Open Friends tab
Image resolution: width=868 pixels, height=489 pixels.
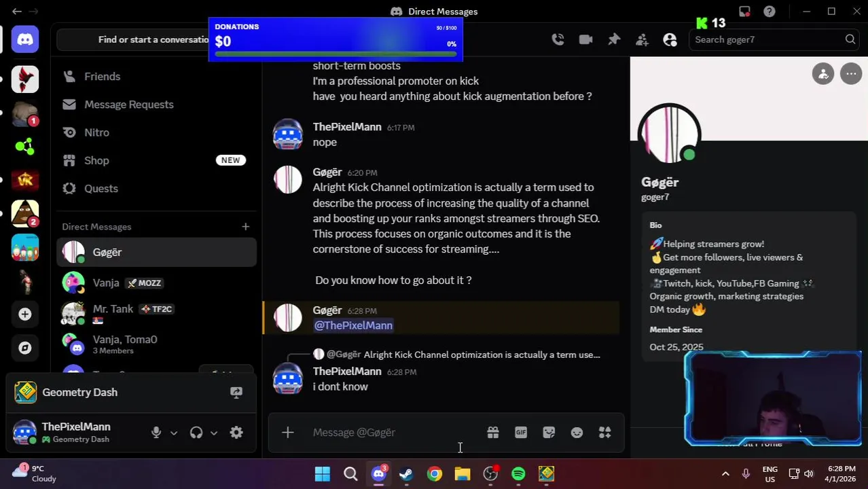pos(156,77)
